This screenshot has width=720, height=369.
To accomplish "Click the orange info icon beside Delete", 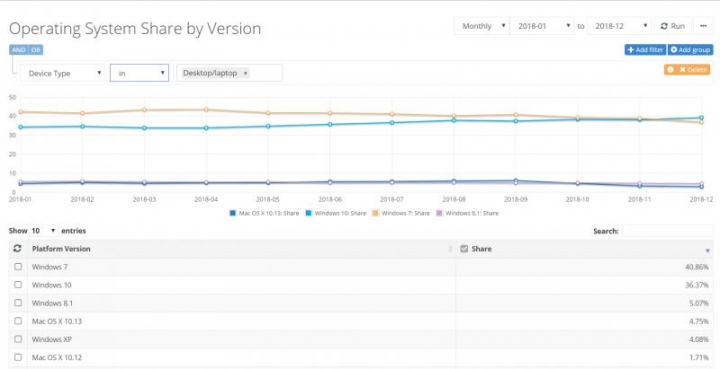I will point(670,69).
